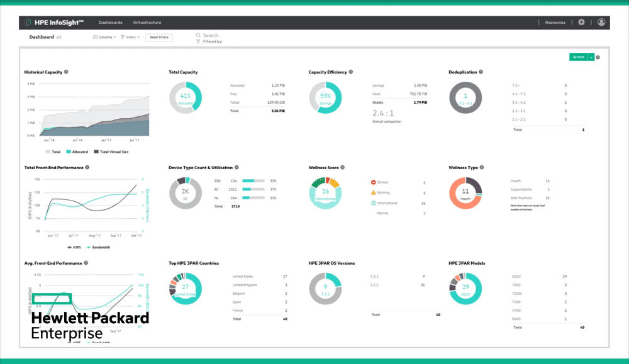
Task: Click the Deduplication donut chart
Action: click(465, 97)
